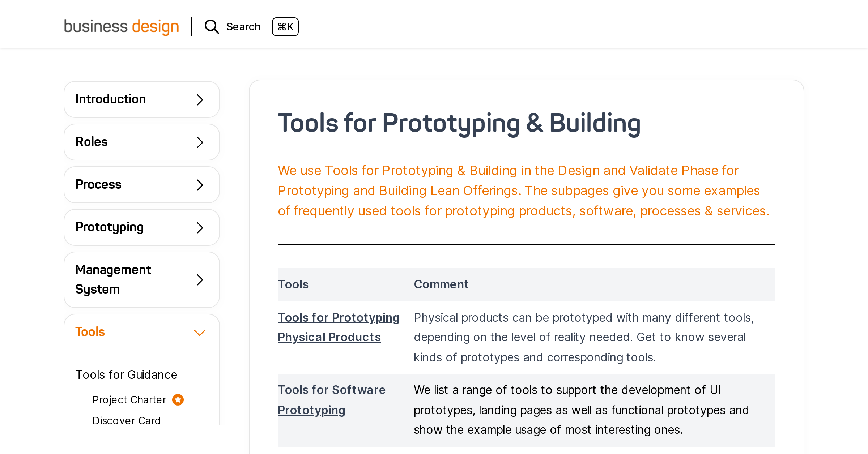Screen dimensions: 868x454
Task: Click the Search label to open search
Action: coord(243,26)
